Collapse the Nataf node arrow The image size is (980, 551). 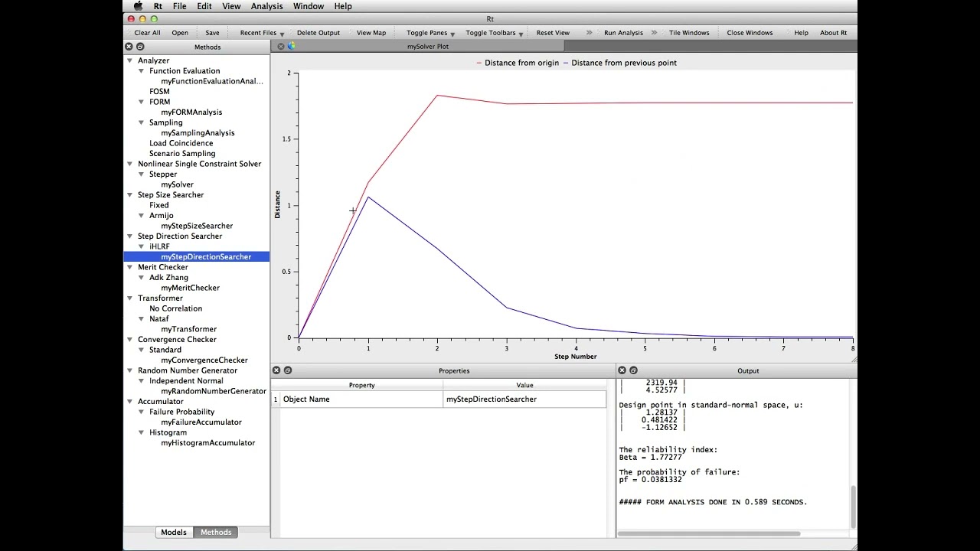coord(142,319)
